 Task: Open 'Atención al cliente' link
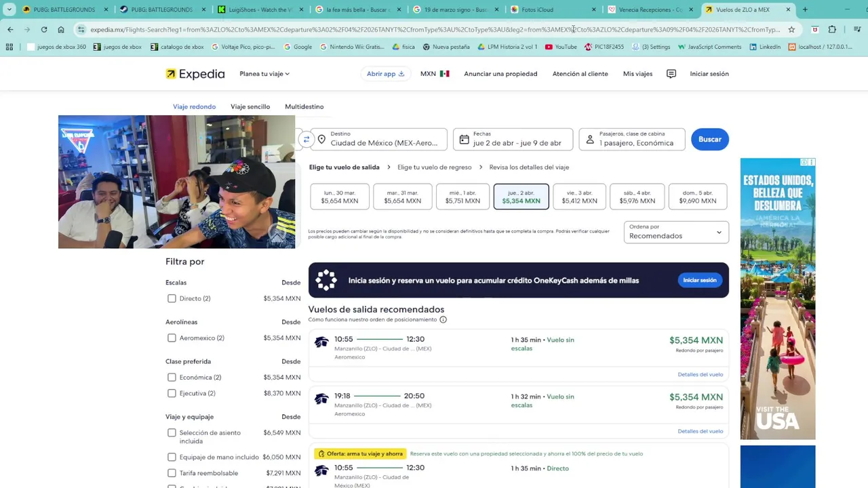[x=580, y=74]
